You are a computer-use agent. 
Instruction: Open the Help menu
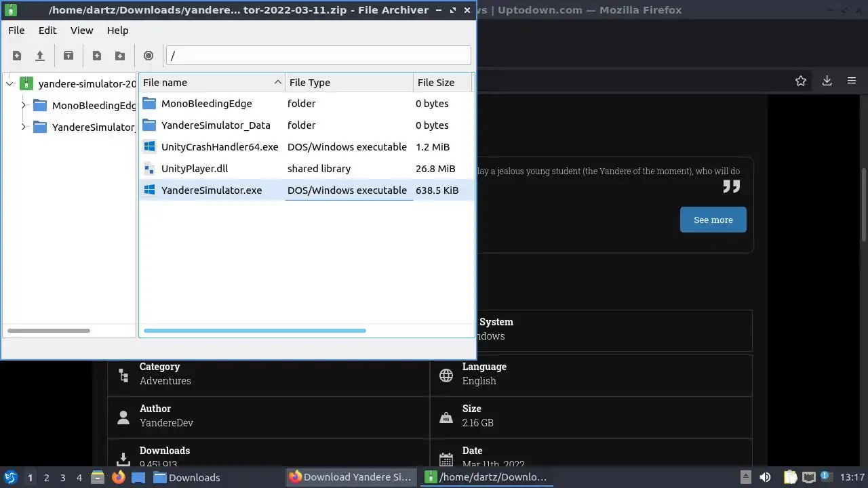(x=117, y=30)
